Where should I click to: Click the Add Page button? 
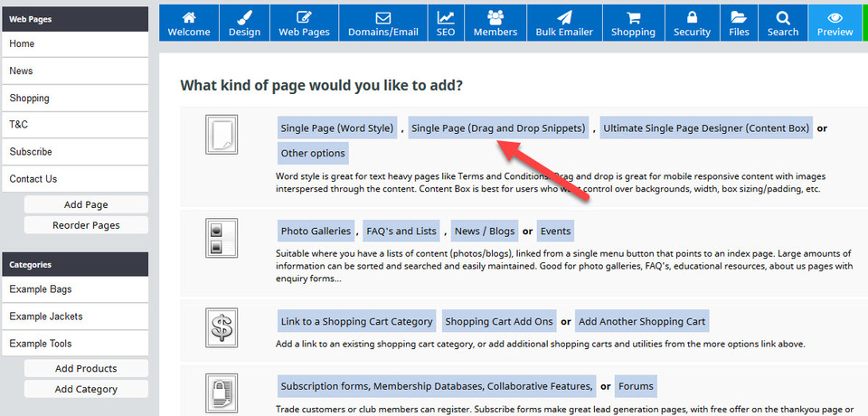[86, 205]
